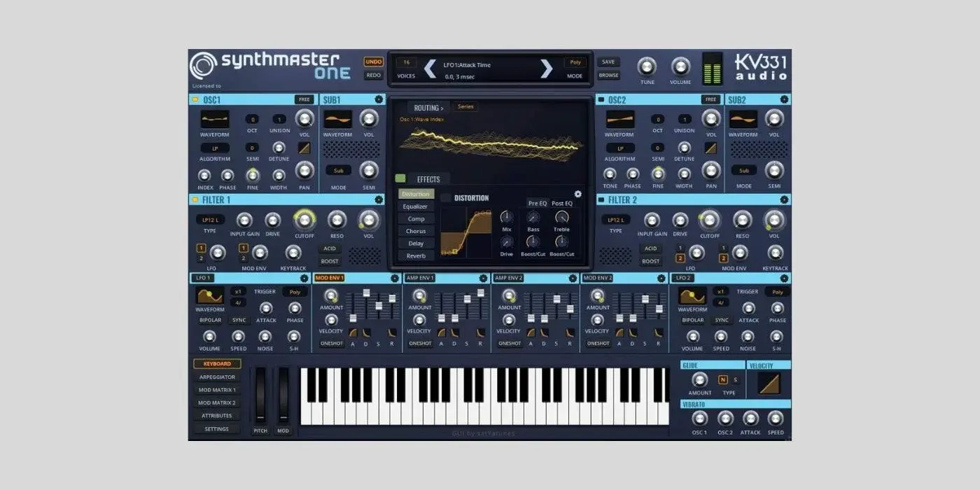This screenshot has height=490, width=980.
Task: Open the ROUTING dropdown
Action: pyautogui.click(x=429, y=106)
